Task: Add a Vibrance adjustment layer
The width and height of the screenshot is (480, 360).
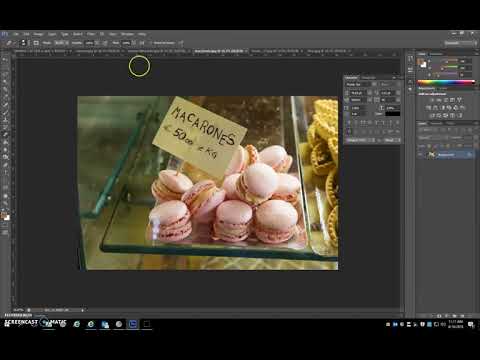Action: 459,100
